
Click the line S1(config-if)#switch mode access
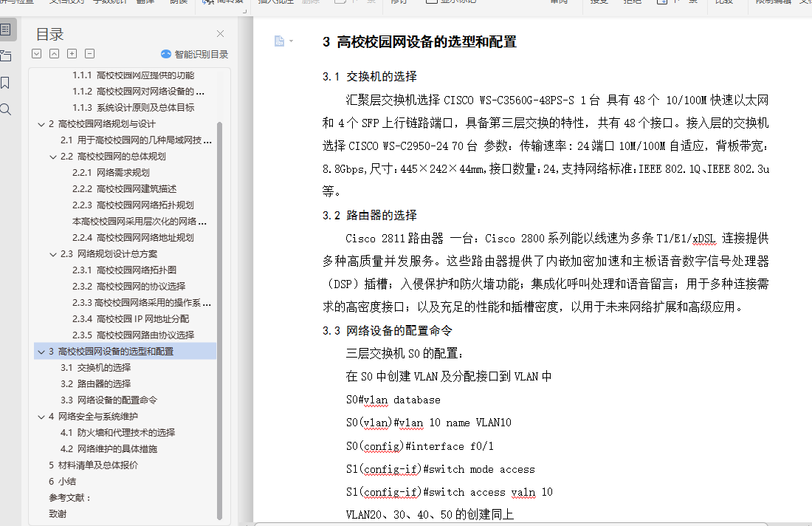tap(440, 469)
